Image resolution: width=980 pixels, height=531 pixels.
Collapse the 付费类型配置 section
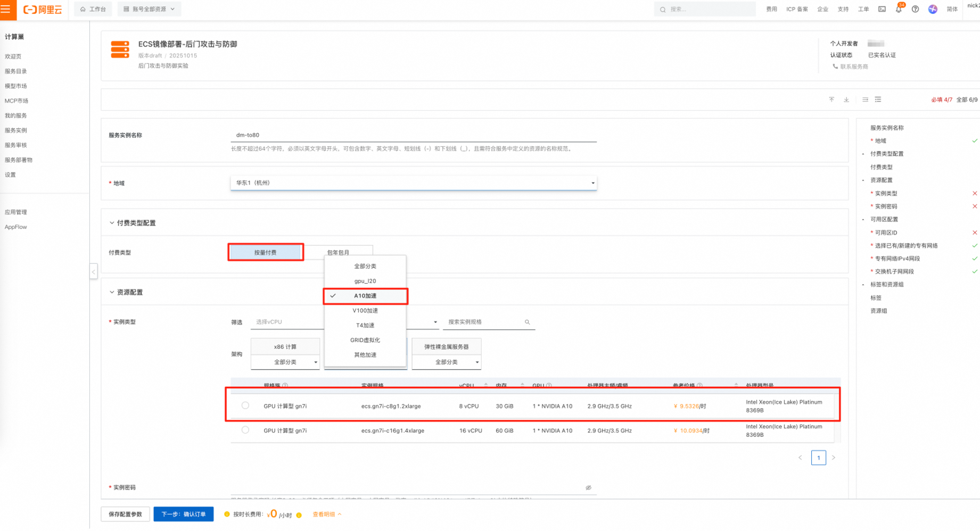coord(112,223)
